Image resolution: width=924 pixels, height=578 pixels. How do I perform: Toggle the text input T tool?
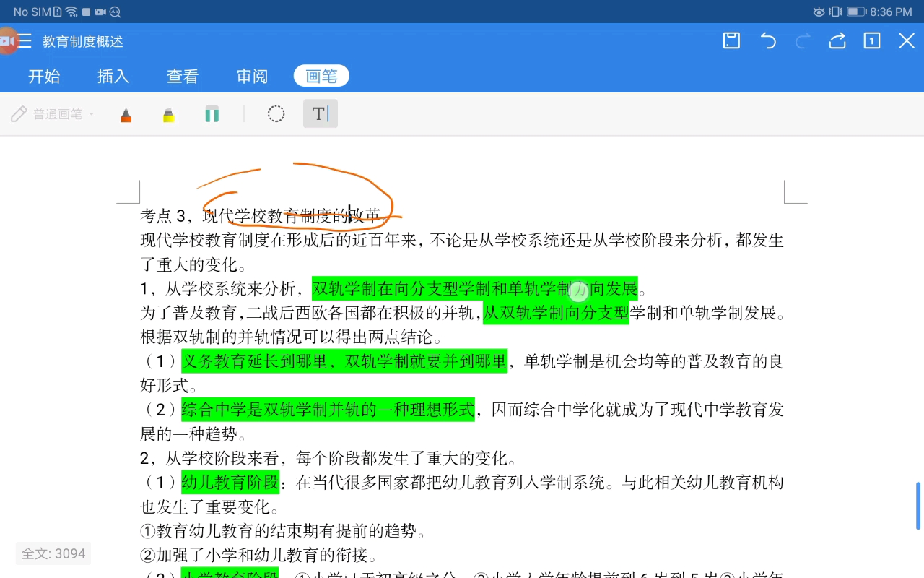[x=321, y=113]
